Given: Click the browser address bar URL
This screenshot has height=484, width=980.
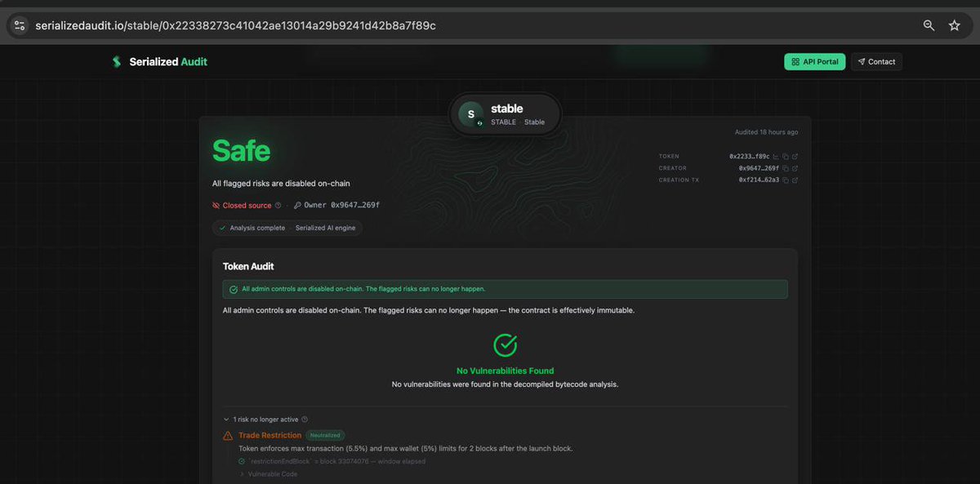Looking at the screenshot, I should [x=236, y=25].
